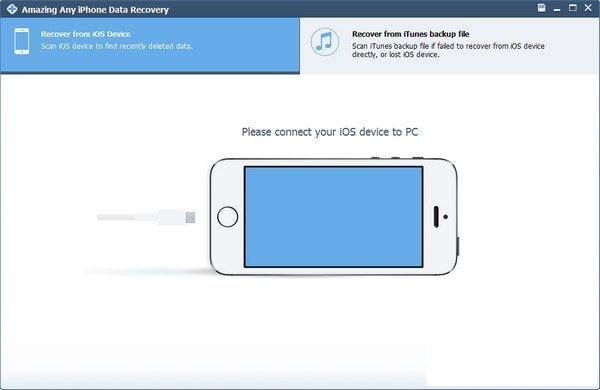Select Recover from iOS Device tab

click(x=150, y=45)
